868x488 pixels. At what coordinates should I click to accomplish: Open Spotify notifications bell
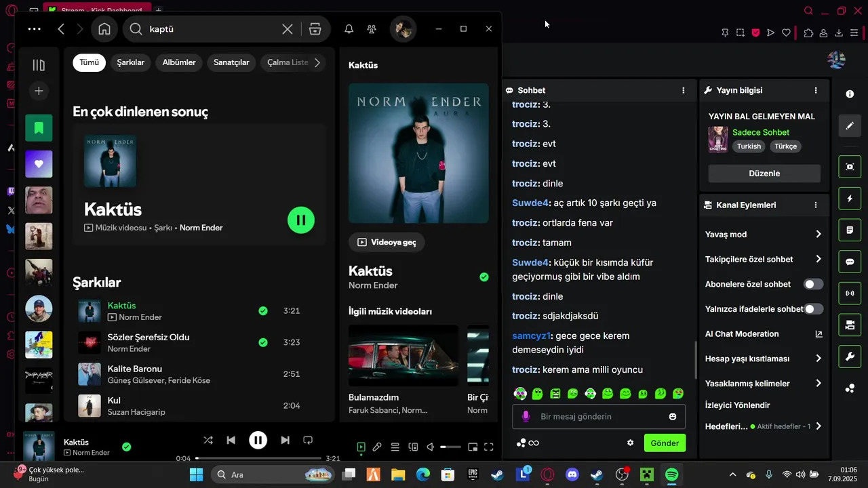[349, 29]
